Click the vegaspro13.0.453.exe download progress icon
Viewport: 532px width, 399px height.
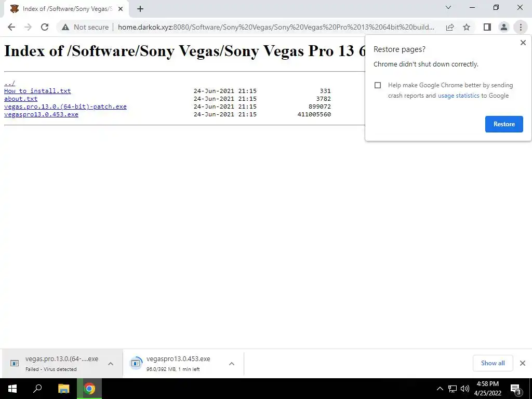point(136,363)
